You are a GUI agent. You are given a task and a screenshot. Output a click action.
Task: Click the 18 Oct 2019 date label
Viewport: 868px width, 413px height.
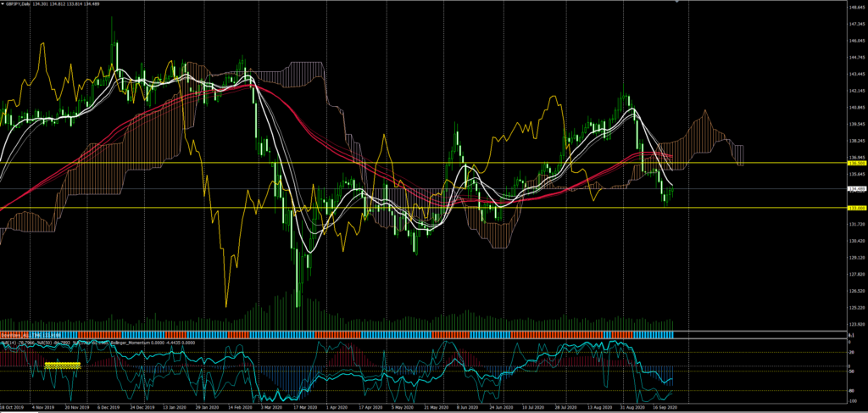(x=13, y=407)
